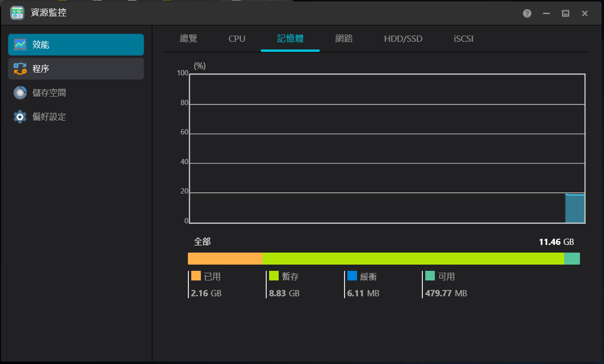
Task: Click the teal 可用 legend swatch
Action: [430, 276]
